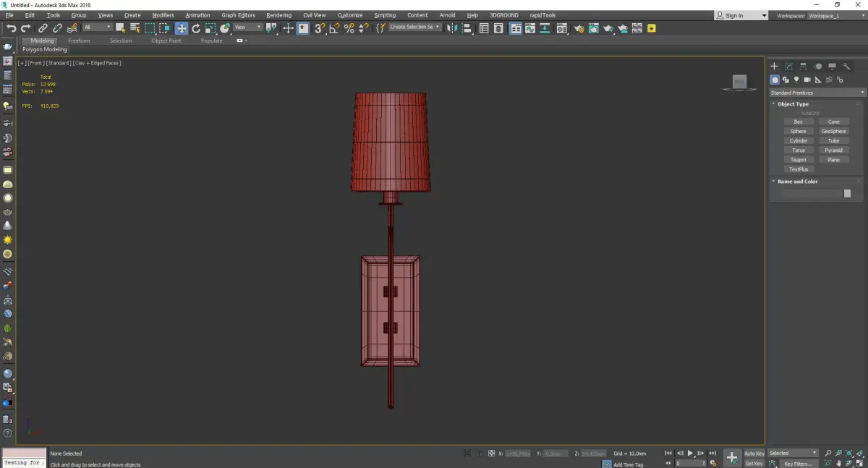Open Render Setup teapot icon
Image resolution: width=868 pixels, height=468 pixels.
(x=579, y=28)
